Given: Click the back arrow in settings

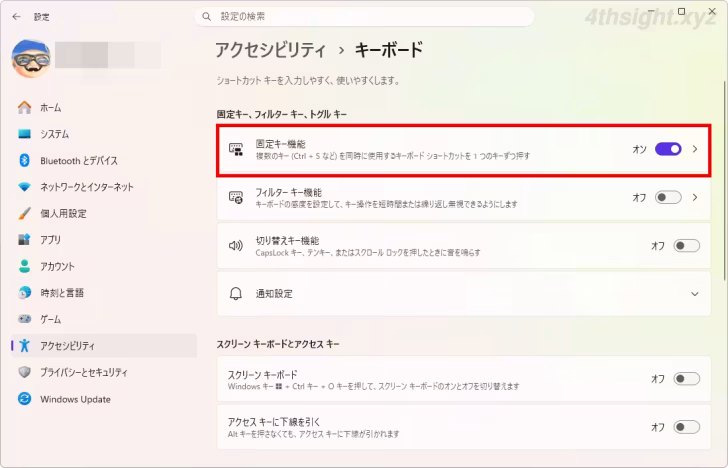Looking at the screenshot, I should 17,17.
